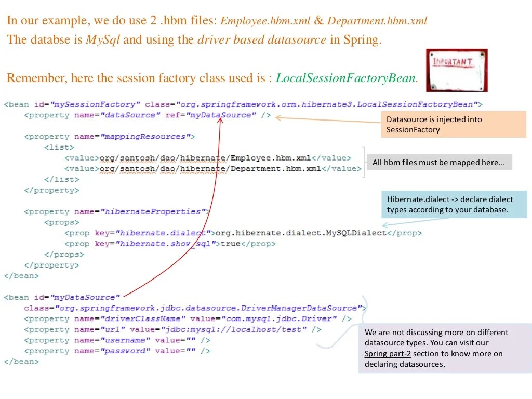
Task: Click the "jdbc:mysql://localhost/test" url value
Action: tap(234, 329)
